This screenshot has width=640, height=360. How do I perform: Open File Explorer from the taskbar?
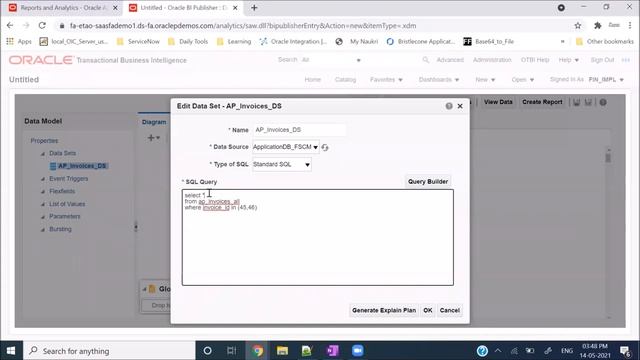tap(282, 351)
